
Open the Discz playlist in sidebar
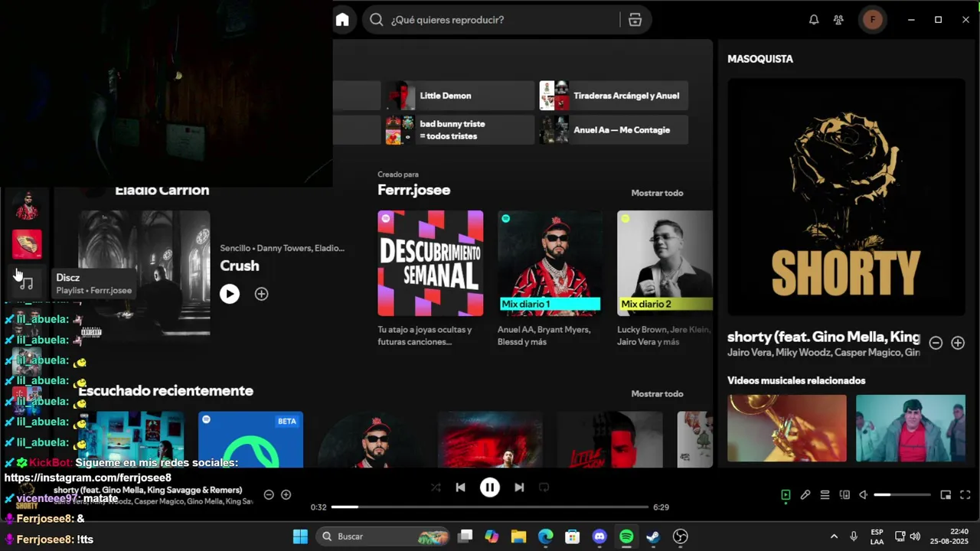26,282
